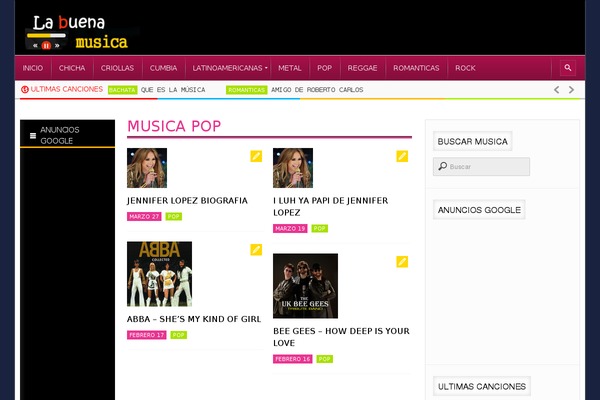Viewport: 600px width, 400px height.
Task: Click the Pop tag under I Luh Ya Papi
Action: click(x=320, y=229)
